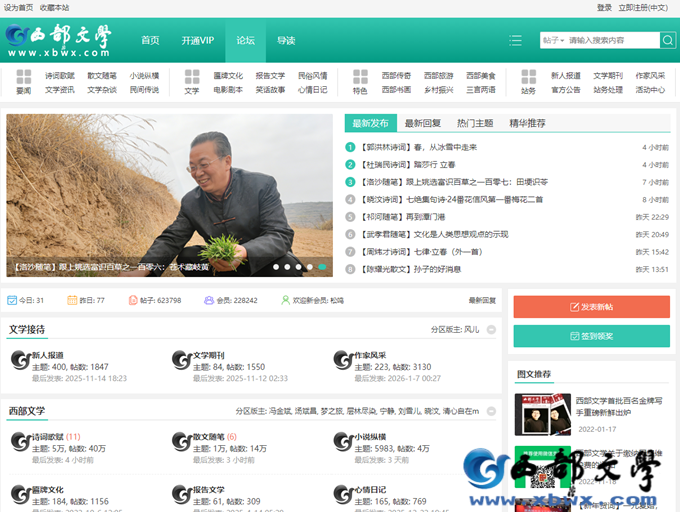Viewport: 680px width, 512px height.
Task: Click the 要闻 grid icon
Action: point(24,77)
